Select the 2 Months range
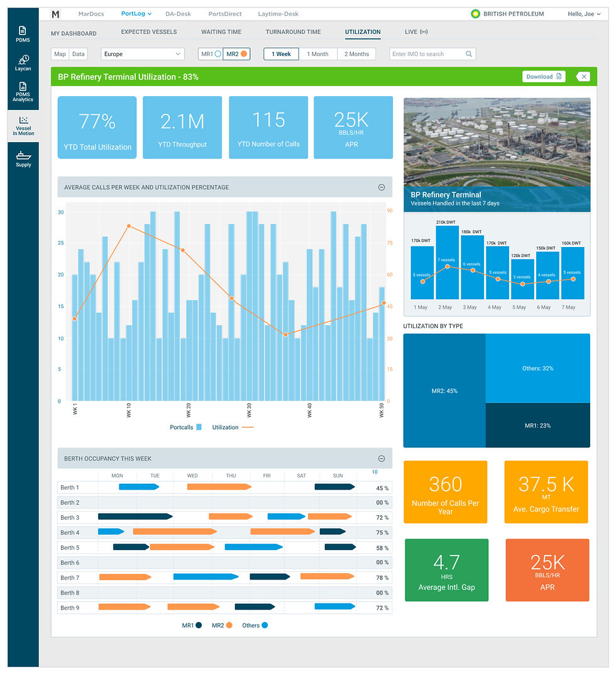This screenshot has width=616, height=675. tap(356, 54)
